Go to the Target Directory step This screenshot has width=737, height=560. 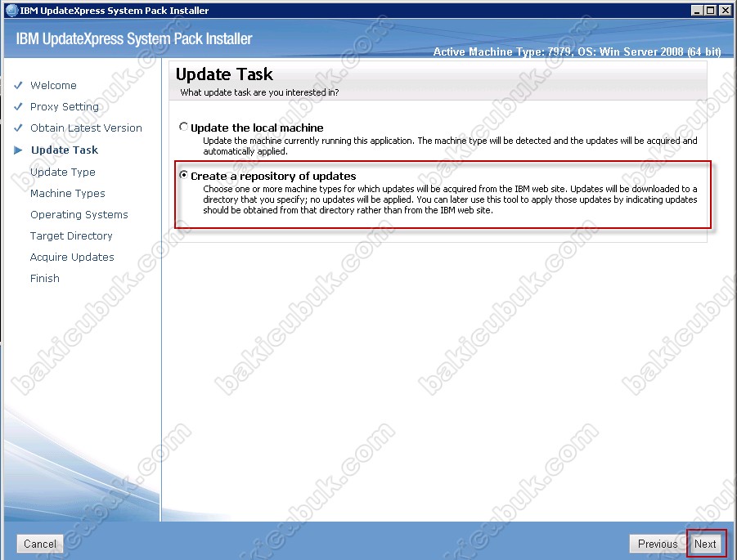71,235
